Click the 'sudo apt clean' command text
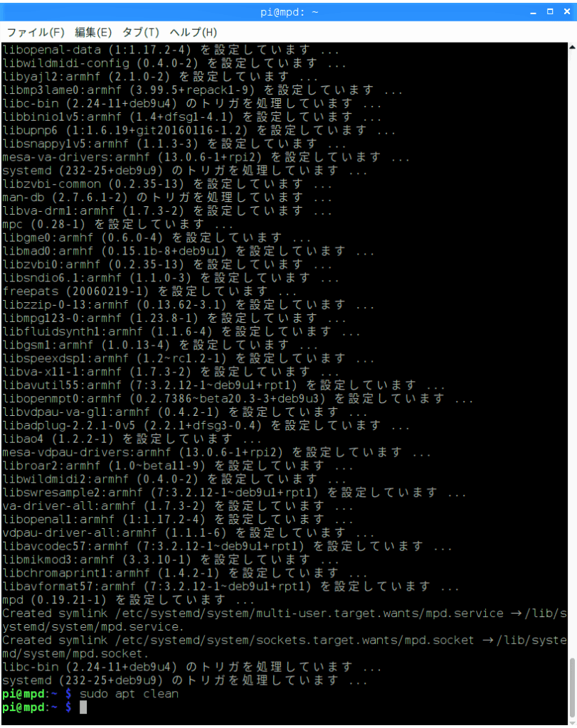This screenshot has width=577, height=728. [129, 694]
